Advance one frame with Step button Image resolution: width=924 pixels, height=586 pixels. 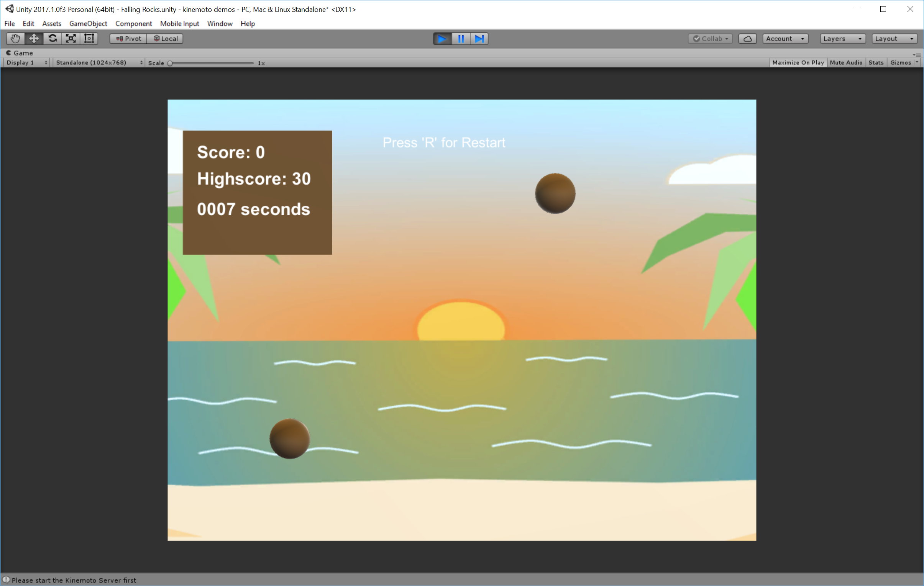pyautogui.click(x=479, y=39)
